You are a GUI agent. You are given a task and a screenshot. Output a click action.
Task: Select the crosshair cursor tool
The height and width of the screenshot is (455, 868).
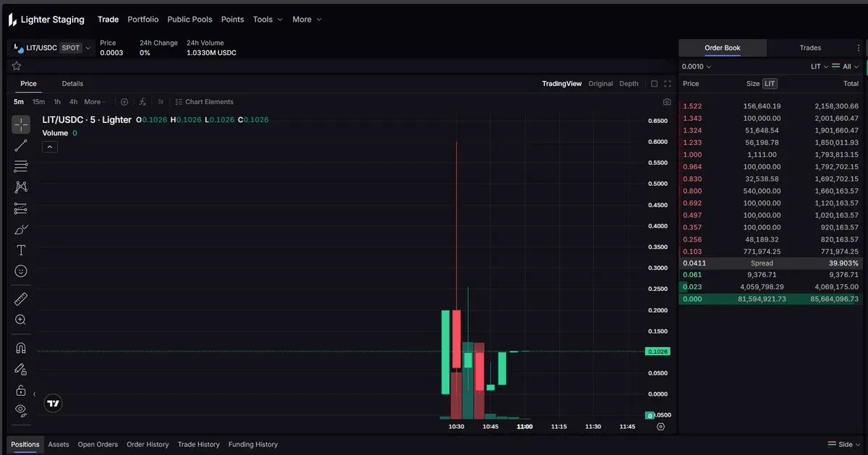tap(21, 124)
